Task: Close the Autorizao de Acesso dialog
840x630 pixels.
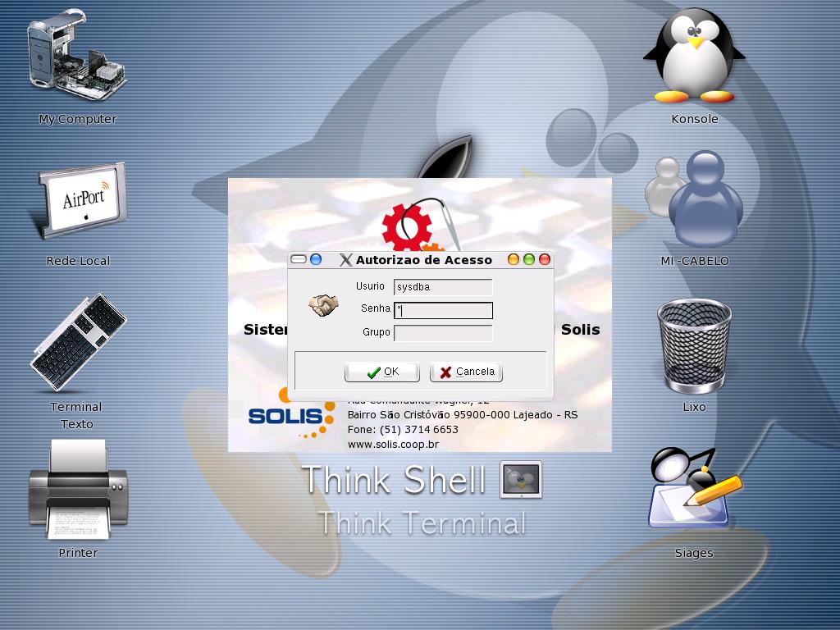Action: 545,259
